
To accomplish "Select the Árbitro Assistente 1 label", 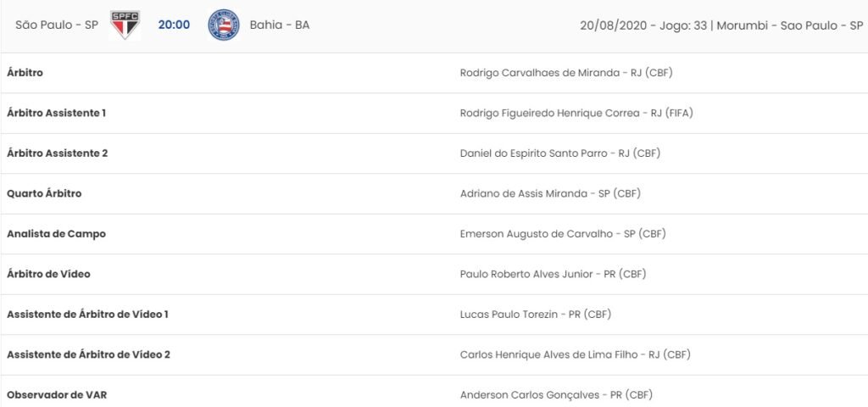I will point(57,113).
